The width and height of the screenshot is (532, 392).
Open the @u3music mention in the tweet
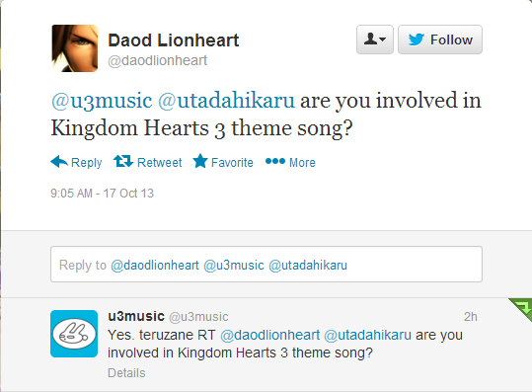(102, 101)
